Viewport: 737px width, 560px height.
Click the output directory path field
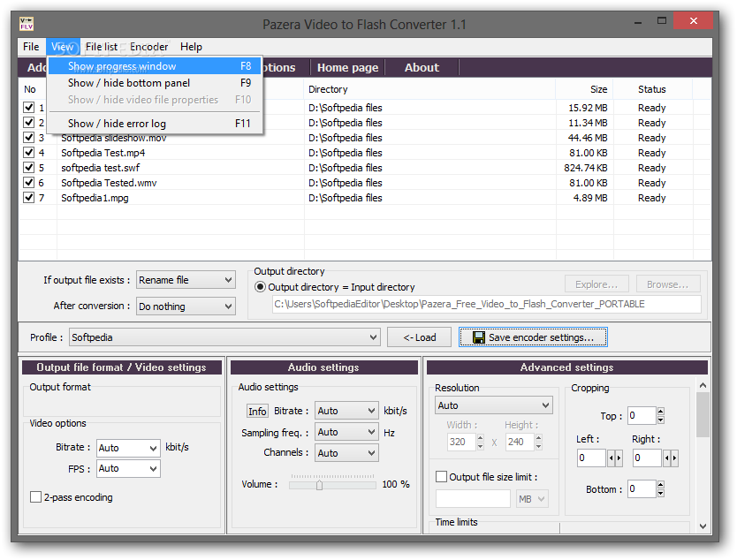tap(487, 304)
